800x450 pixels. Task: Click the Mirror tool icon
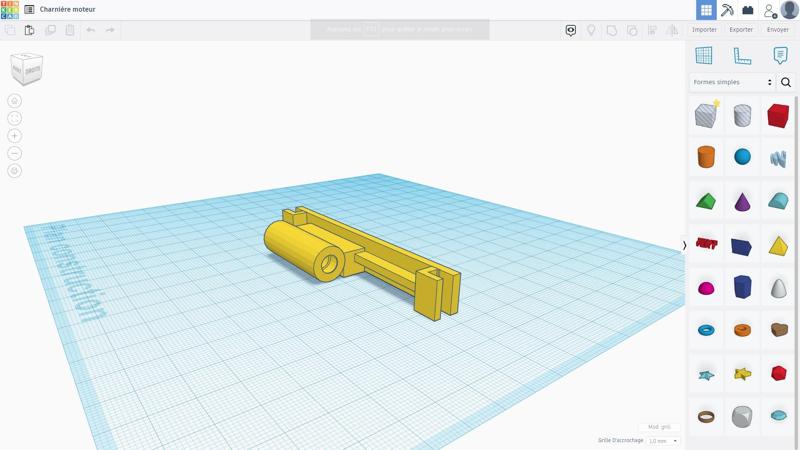(672, 31)
